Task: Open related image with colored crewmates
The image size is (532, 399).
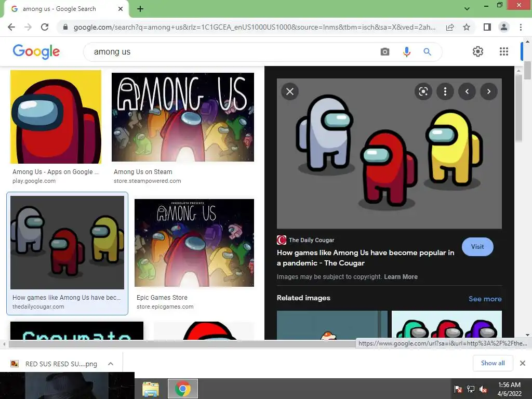Action: pyautogui.click(x=446, y=325)
